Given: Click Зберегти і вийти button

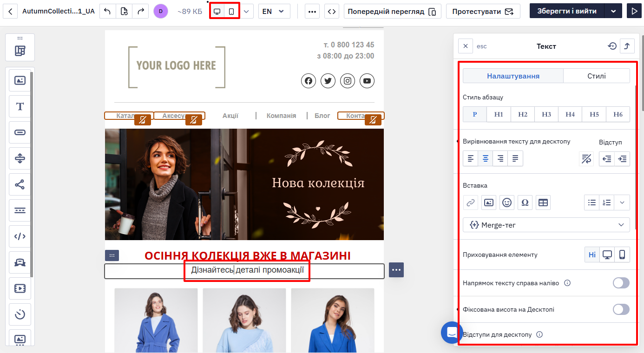Looking at the screenshot, I should pyautogui.click(x=567, y=11).
